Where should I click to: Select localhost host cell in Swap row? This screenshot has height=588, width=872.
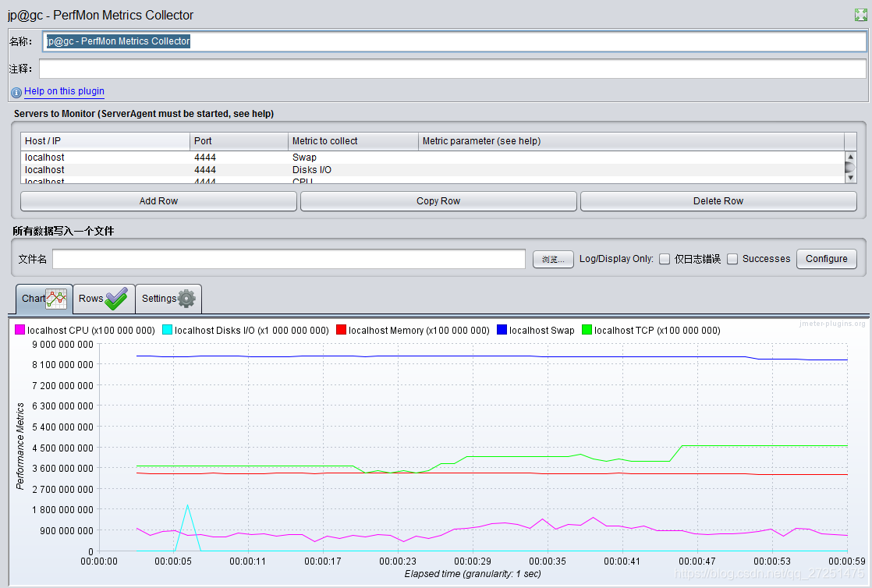click(105, 158)
